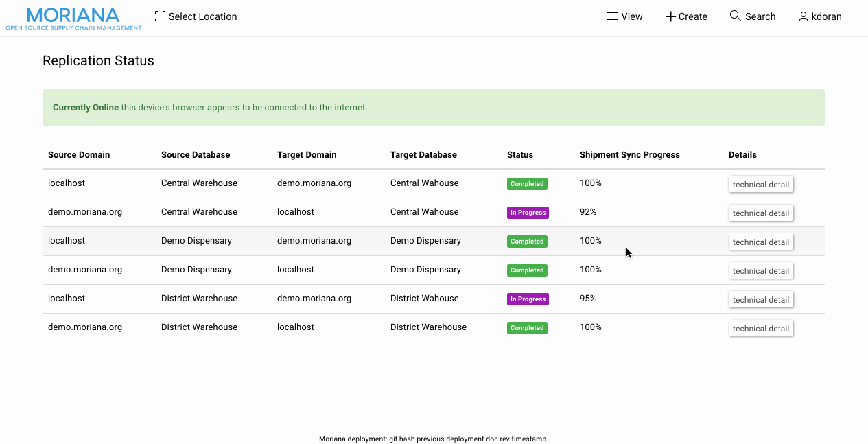Image resolution: width=868 pixels, height=444 pixels.
Task: Open technical detail for 92% progress row
Action: tap(760, 213)
